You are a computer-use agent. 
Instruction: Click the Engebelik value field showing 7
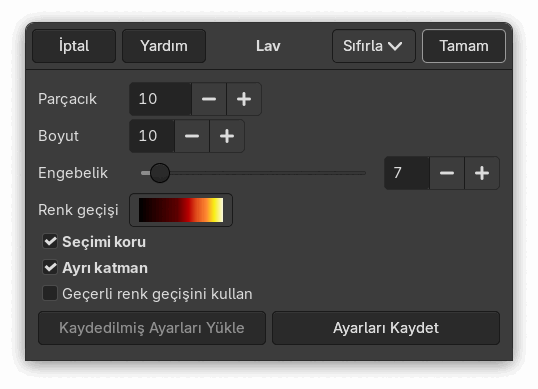407,173
